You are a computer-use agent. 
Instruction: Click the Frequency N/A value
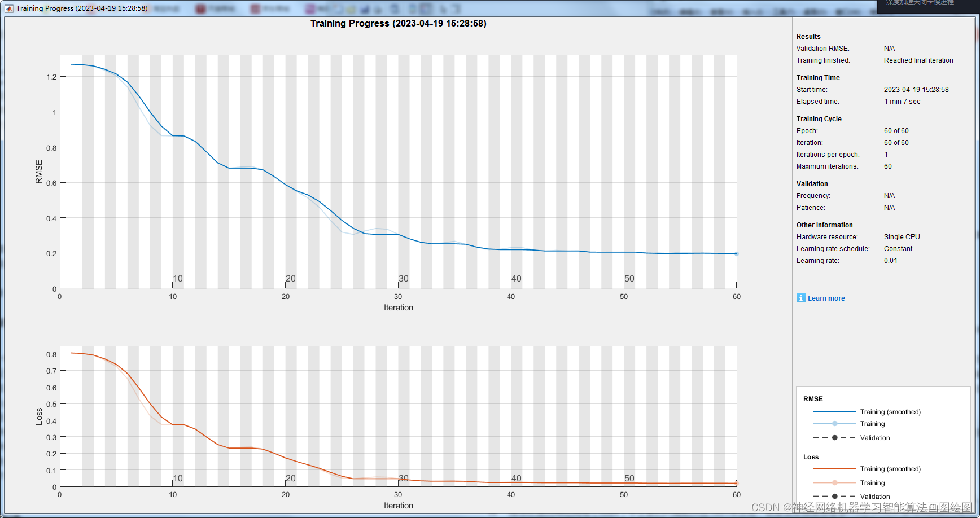tap(889, 196)
